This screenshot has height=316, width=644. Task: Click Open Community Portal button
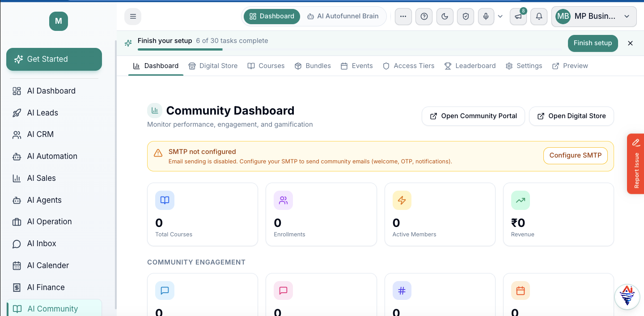point(474,116)
